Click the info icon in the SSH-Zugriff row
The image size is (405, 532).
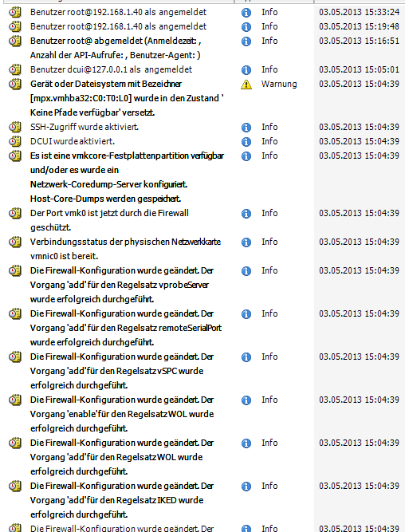pos(246,128)
